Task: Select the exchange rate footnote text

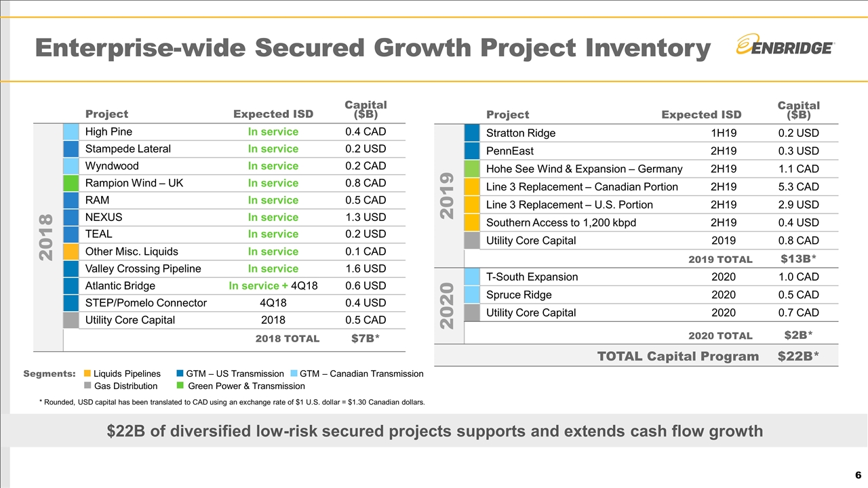Action: (x=233, y=402)
